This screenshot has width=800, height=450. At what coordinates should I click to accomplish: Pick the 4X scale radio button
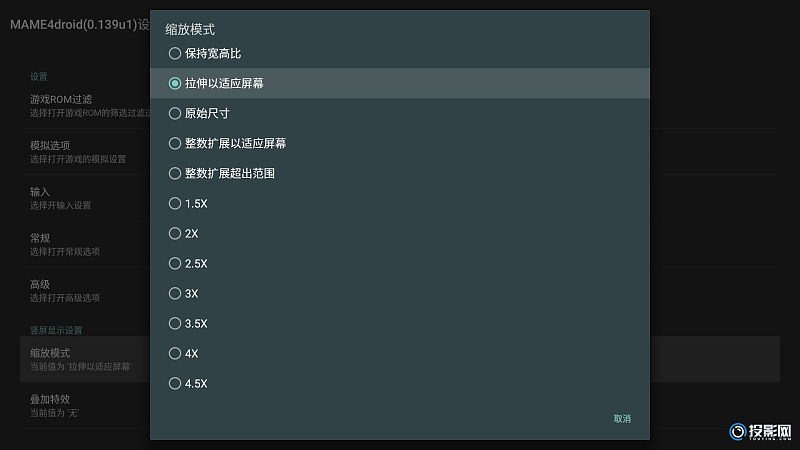(399, 354)
